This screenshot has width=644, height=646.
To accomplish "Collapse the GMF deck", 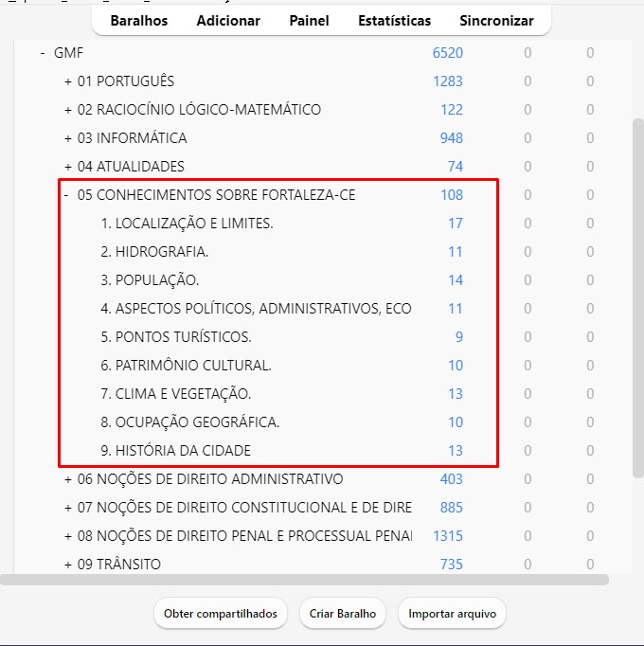I will point(43,53).
